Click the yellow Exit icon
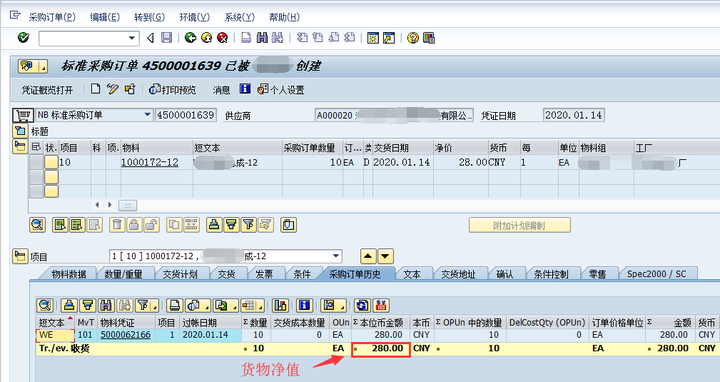 coord(207,38)
